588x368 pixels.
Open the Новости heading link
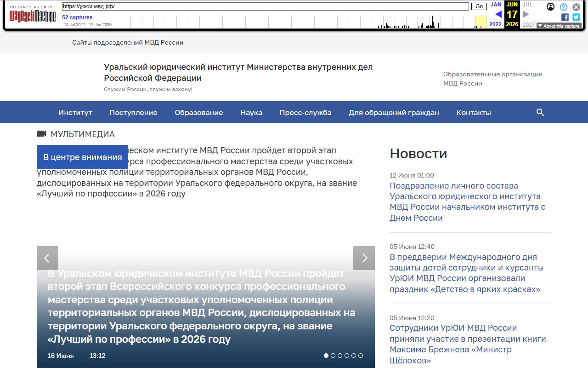(x=418, y=153)
